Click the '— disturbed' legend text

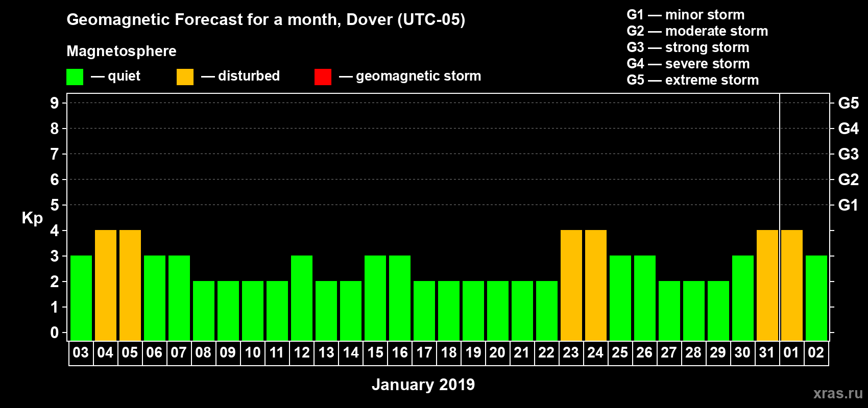click(x=240, y=76)
